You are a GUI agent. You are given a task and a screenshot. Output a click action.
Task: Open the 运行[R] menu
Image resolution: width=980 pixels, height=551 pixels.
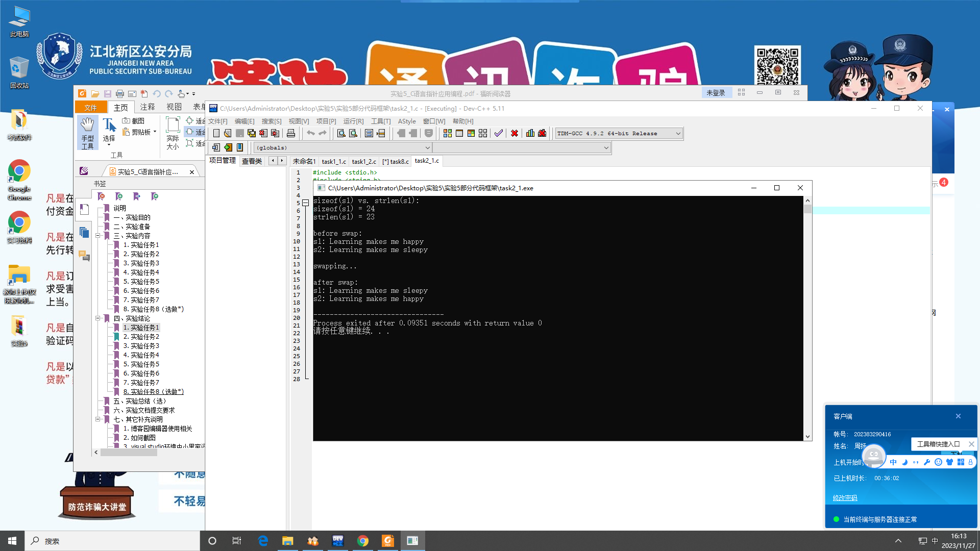(353, 121)
